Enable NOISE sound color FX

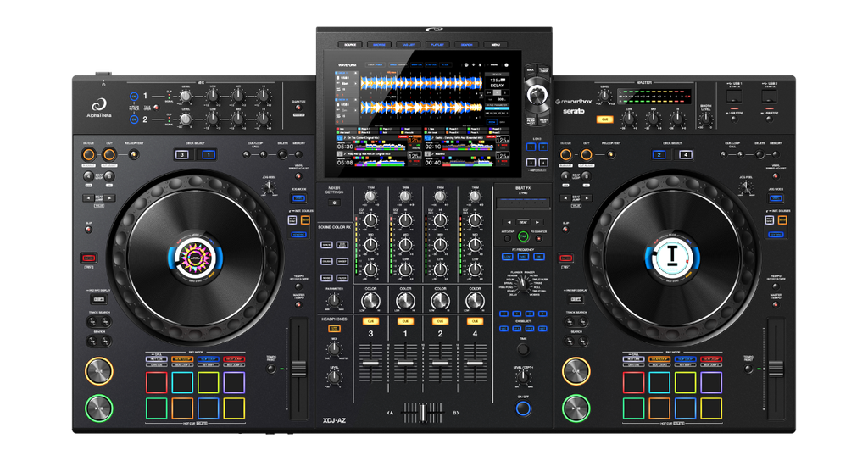326,278
